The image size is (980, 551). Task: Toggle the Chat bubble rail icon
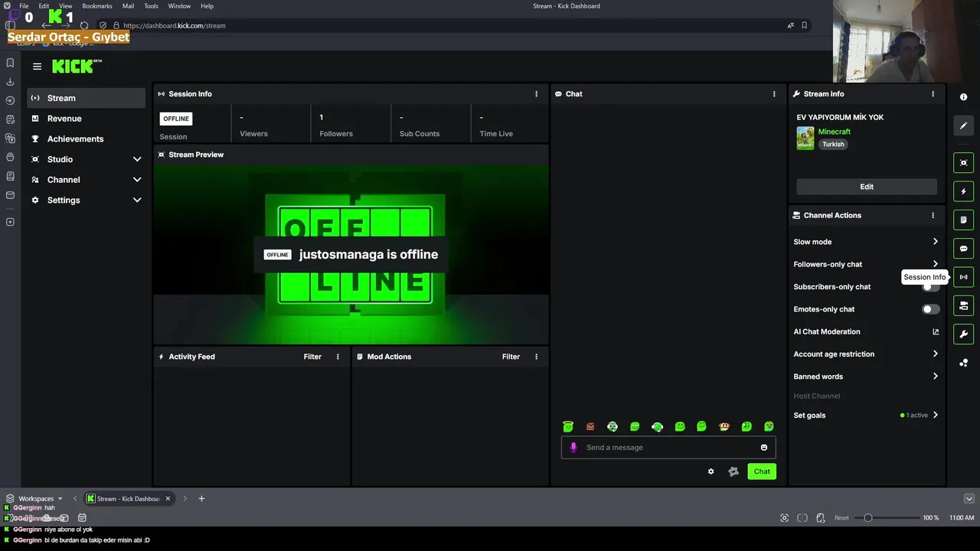coord(963,249)
